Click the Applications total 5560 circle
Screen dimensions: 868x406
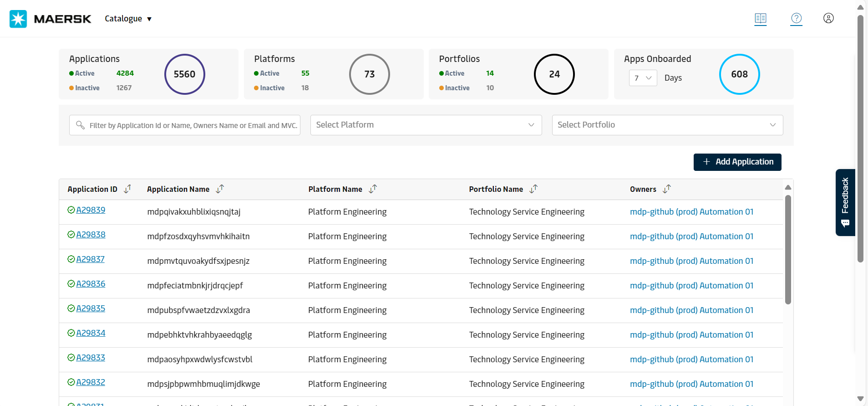click(x=185, y=74)
